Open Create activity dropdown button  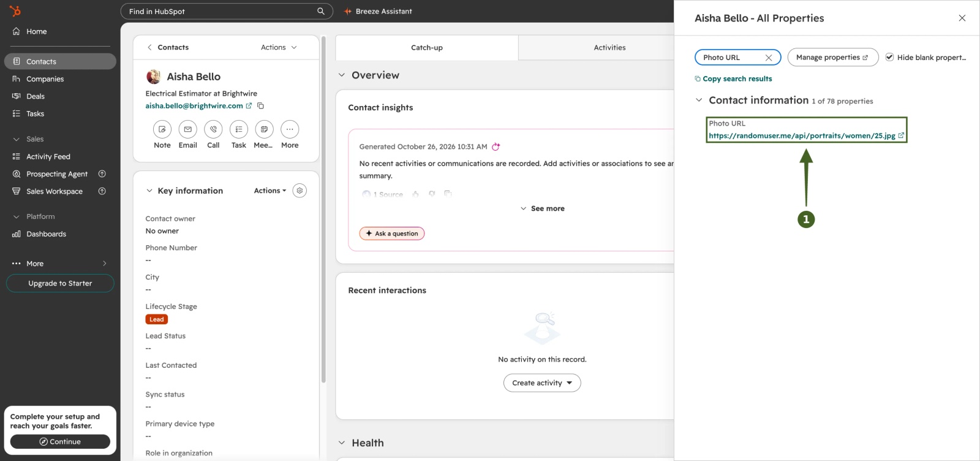coord(542,383)
